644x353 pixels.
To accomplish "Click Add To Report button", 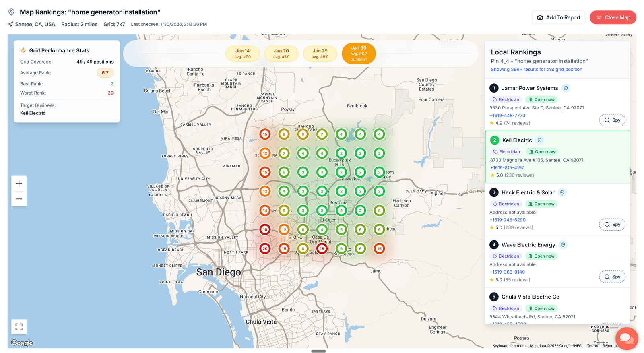I will coord(558,17).
